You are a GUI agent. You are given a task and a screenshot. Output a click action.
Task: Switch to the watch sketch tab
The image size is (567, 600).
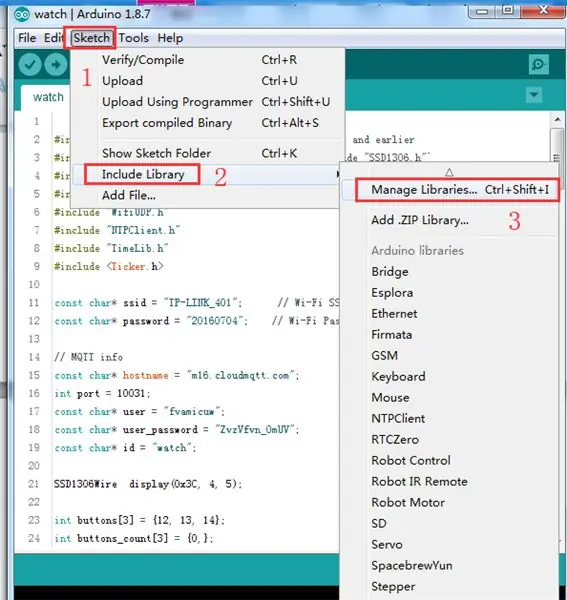coord(48,97)
